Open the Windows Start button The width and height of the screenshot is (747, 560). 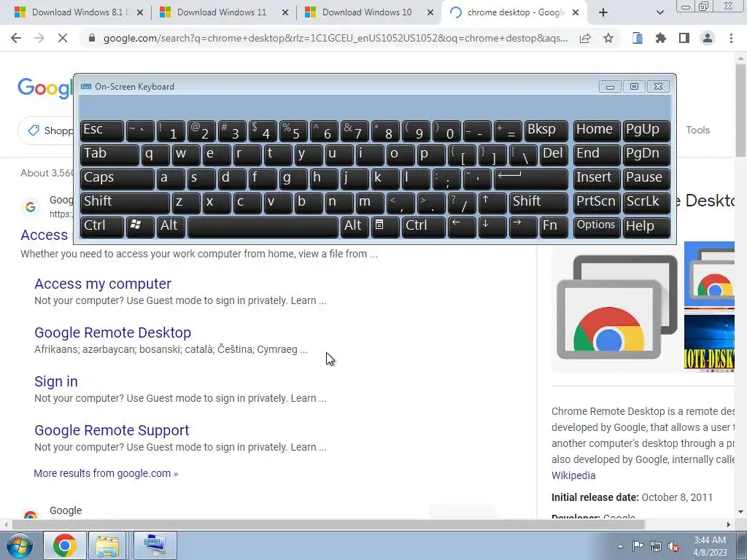pyautogui.click(x=19, y=545)
